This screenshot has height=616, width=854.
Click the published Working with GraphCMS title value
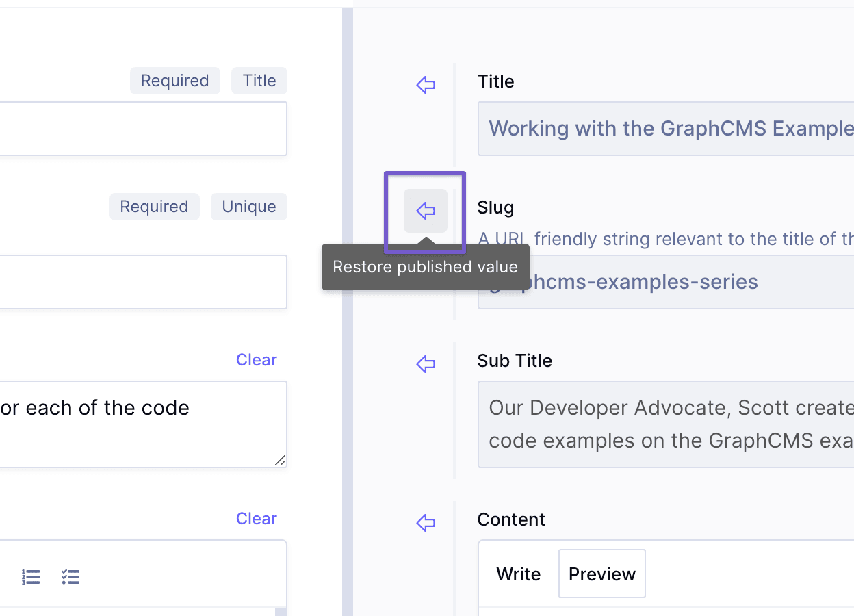point(664,129)
